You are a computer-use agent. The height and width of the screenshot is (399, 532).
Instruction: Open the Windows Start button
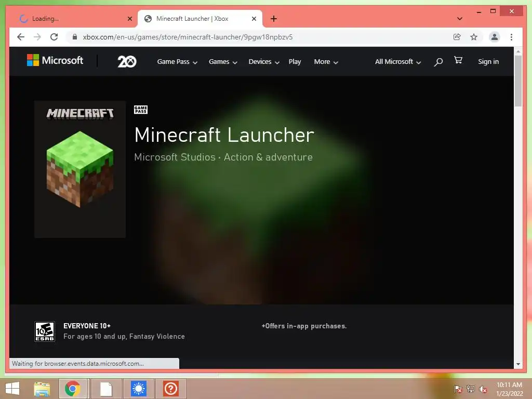coord(12,389)
